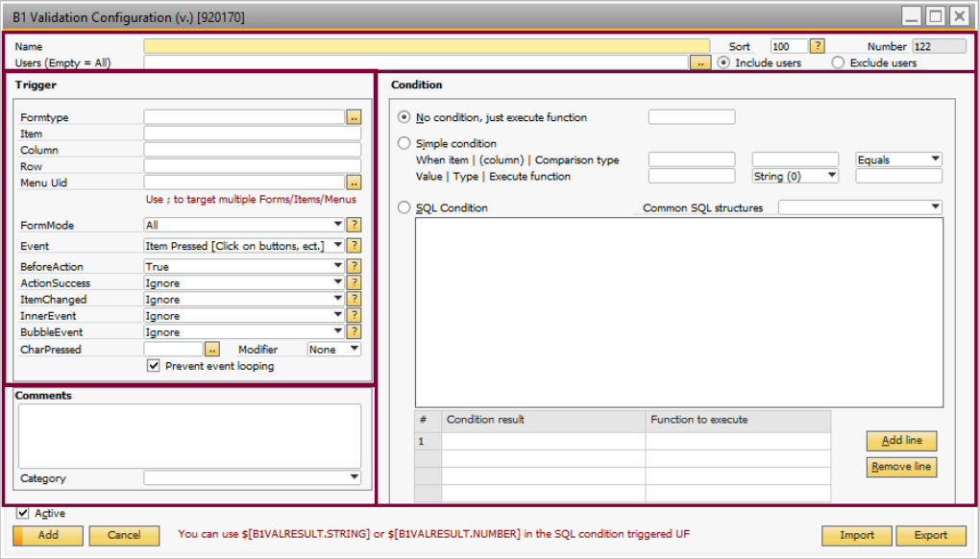Image resolution: width=980 pixels, height=559 pixels.
Task: Open the BeforeAction dropdown
Action: 244,266
